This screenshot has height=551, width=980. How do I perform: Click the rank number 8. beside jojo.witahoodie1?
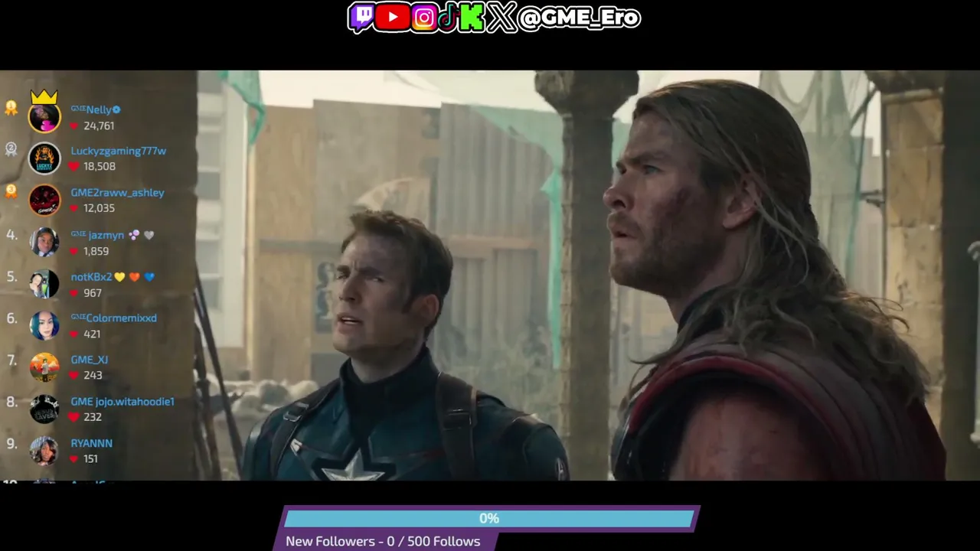click(11, 401)
